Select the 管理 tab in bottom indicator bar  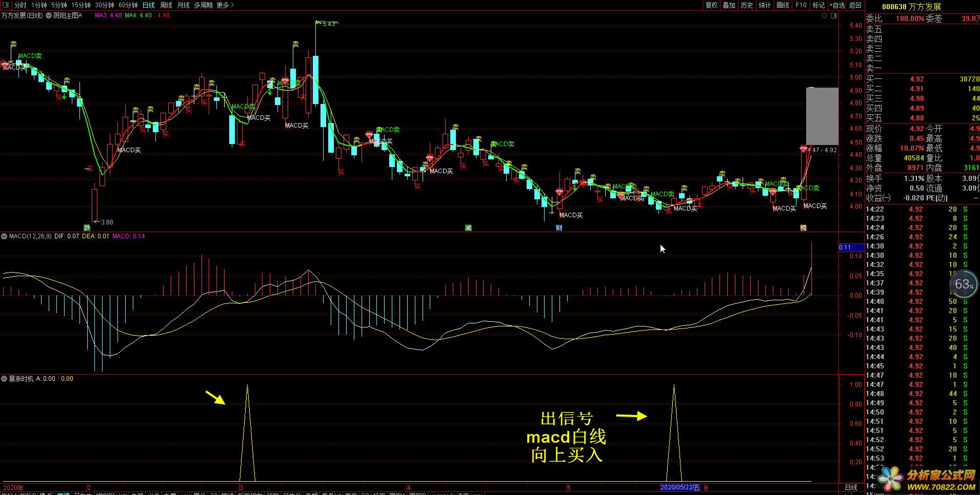tap(64, 494)
